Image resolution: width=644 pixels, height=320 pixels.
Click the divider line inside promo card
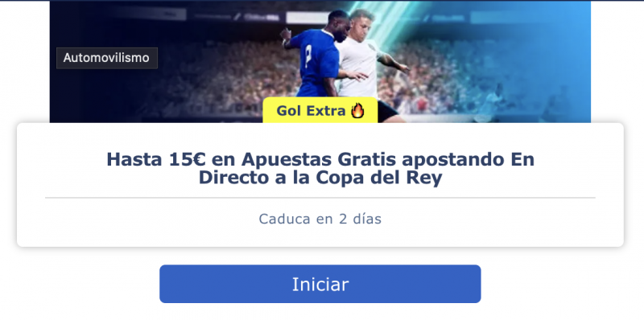click(320, 198)
